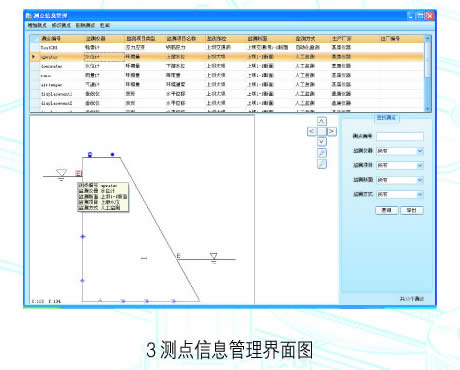The image size is (460, 370).
Task: Pan the dam view right with arrow button
Action: pos(332,132)
